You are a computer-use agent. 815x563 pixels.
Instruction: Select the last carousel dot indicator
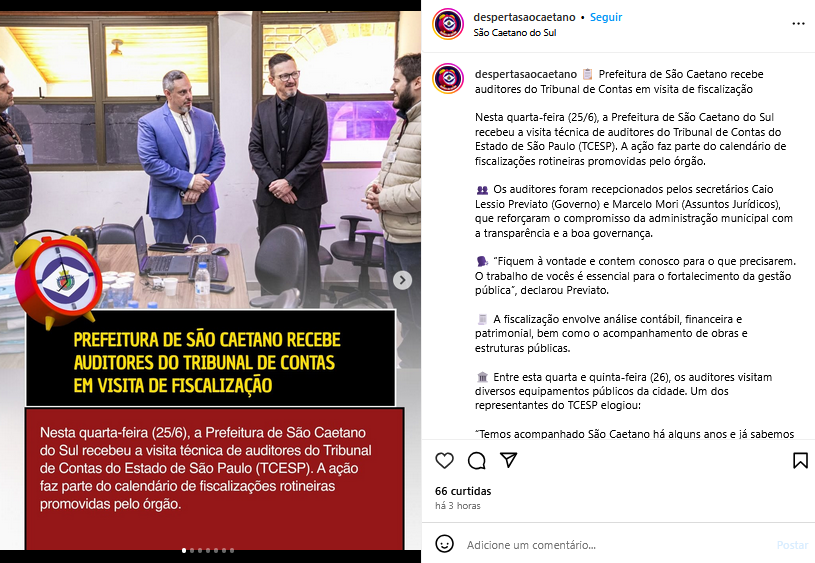[232, 550]
